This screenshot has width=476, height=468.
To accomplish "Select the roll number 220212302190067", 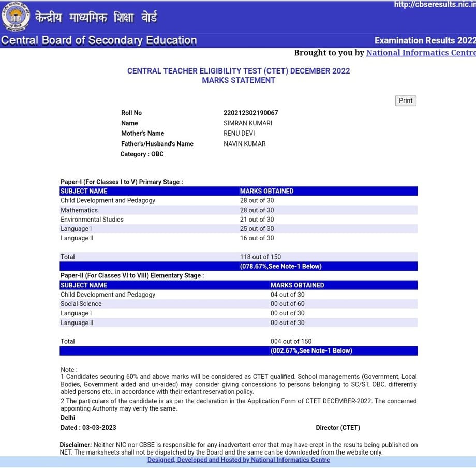I will 251,113.
